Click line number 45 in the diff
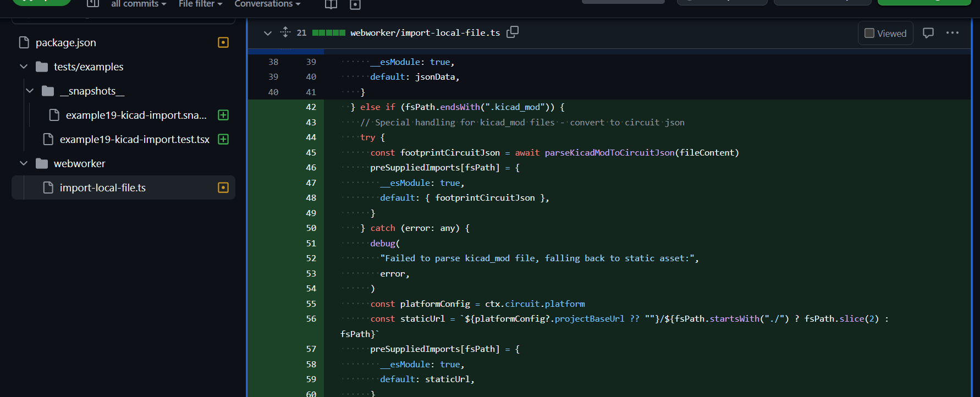 click(311, 152)
